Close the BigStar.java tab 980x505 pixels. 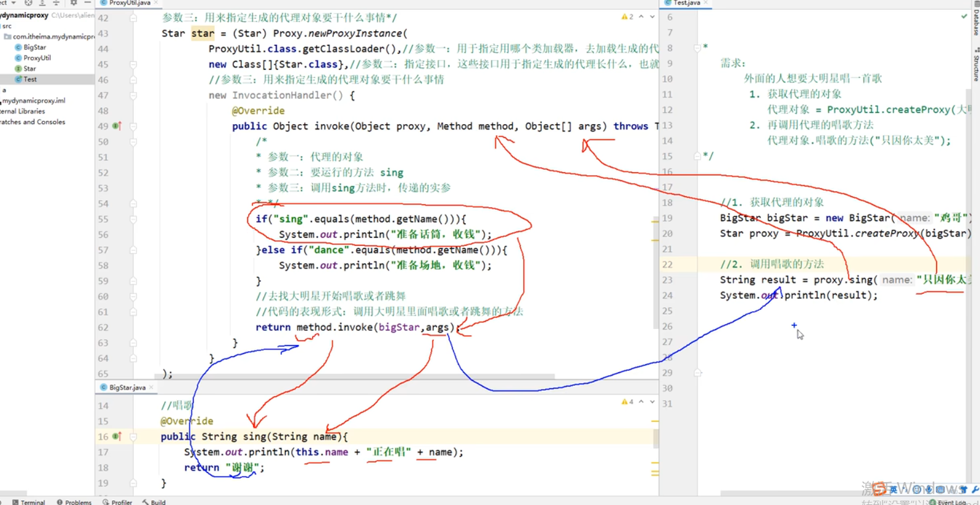(x=151, y=388)
